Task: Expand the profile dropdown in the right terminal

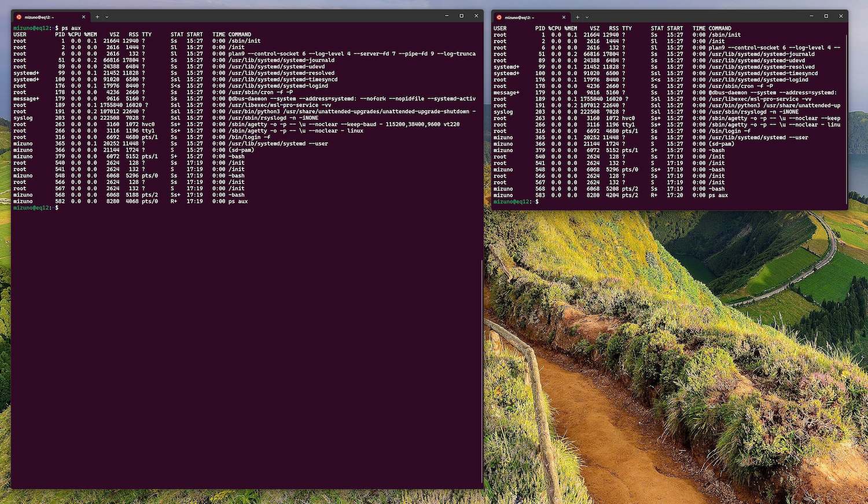Action: (x=587, y=17)
